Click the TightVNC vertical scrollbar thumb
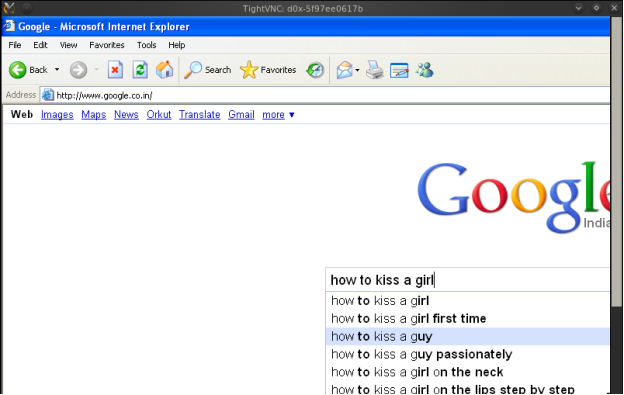Screen dimensions: 624x395 [616, 161]
